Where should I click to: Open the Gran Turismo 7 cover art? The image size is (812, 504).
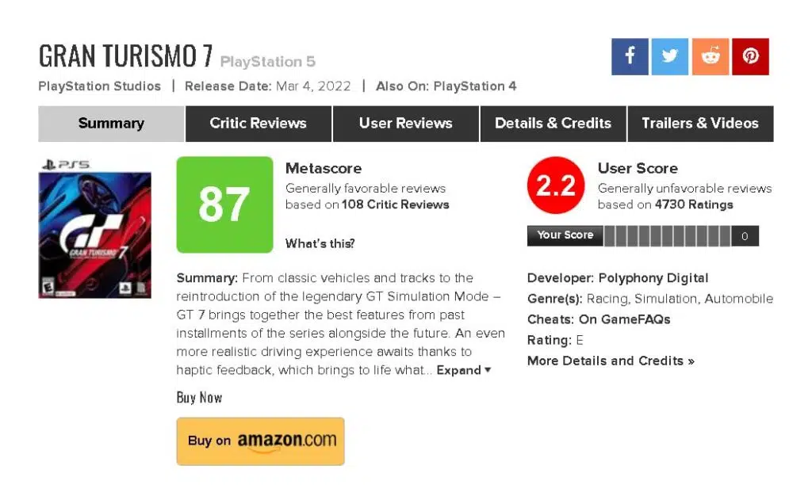point(95,235)
